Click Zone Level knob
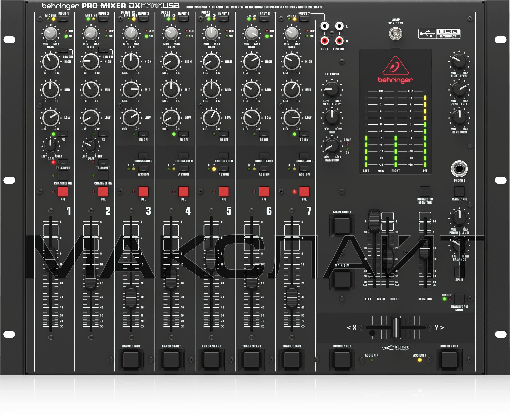 pos(459,90)
